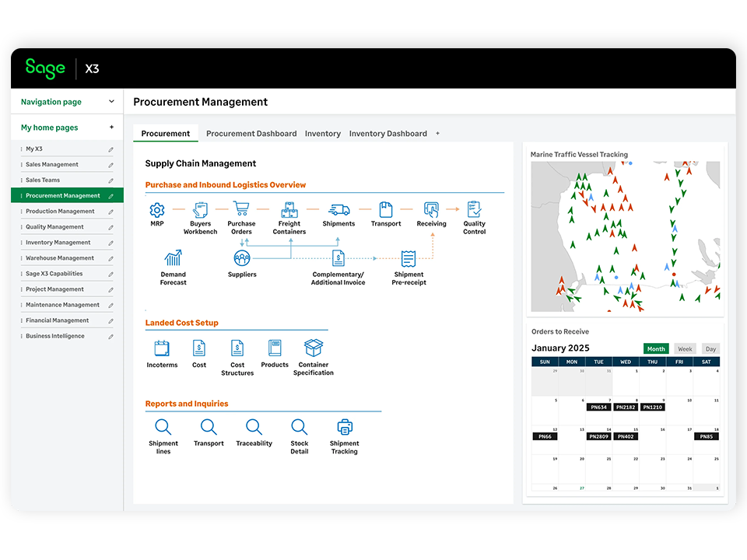Select the Freight Containers icon

pos(289,209)
